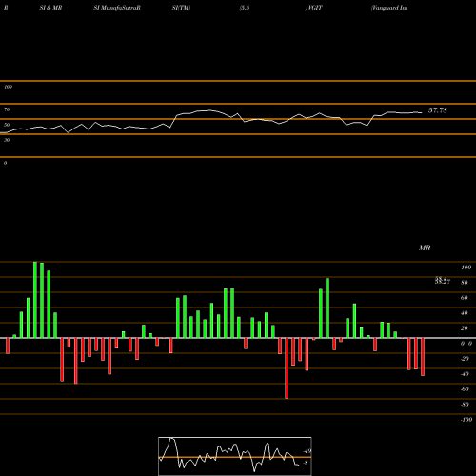The image size is (476, 476).
Task: Click the 'SI MunafaSutraR' header text
Action: pos(117,8)
